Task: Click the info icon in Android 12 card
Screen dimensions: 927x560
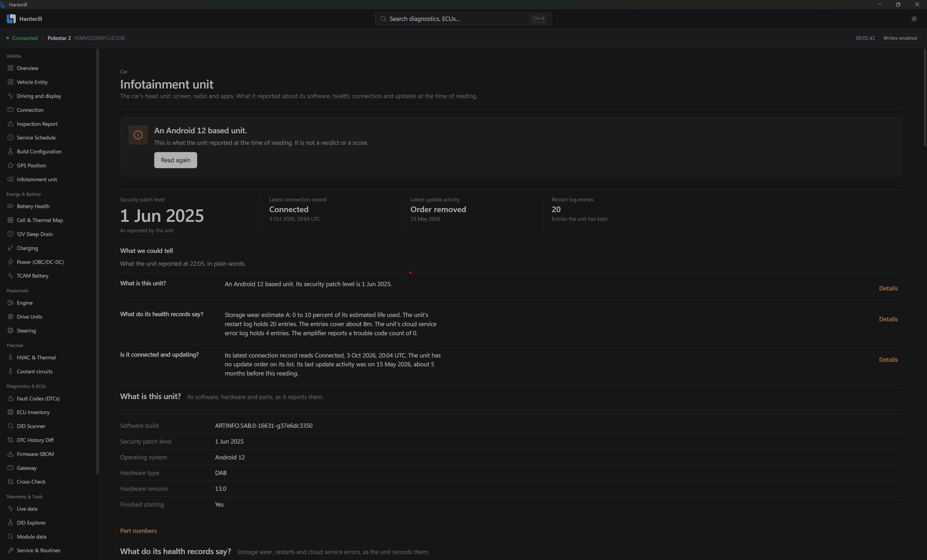Action: tap(138, 135)
